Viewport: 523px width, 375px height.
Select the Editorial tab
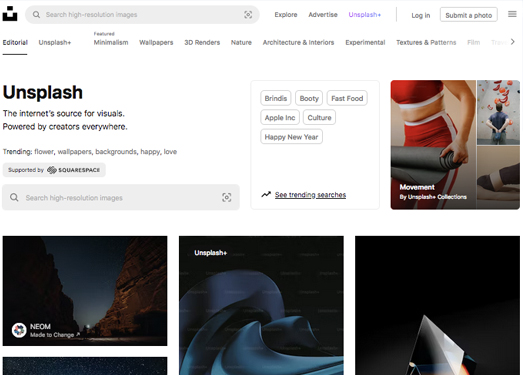coord(15,42)
